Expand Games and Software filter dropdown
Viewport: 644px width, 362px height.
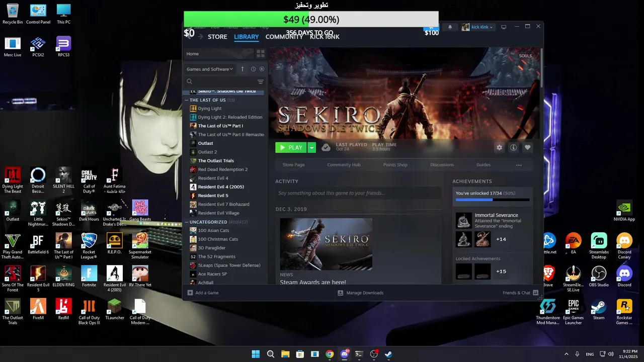point(210,69)
